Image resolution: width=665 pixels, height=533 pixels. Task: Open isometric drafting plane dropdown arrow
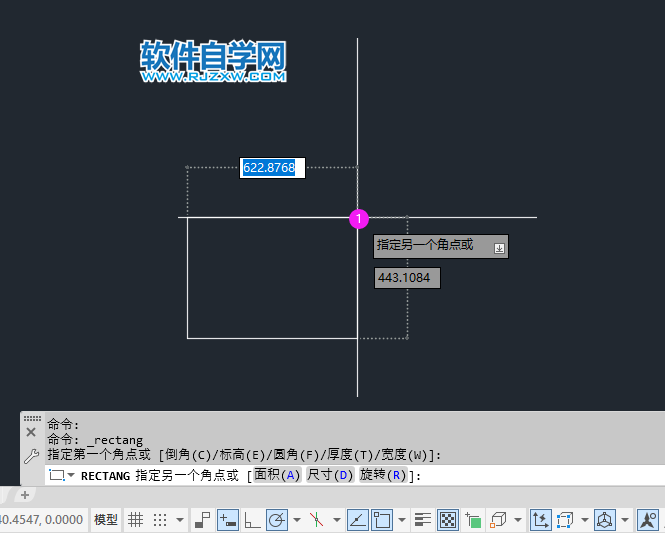pyautogui.click(x=337, y=520)
